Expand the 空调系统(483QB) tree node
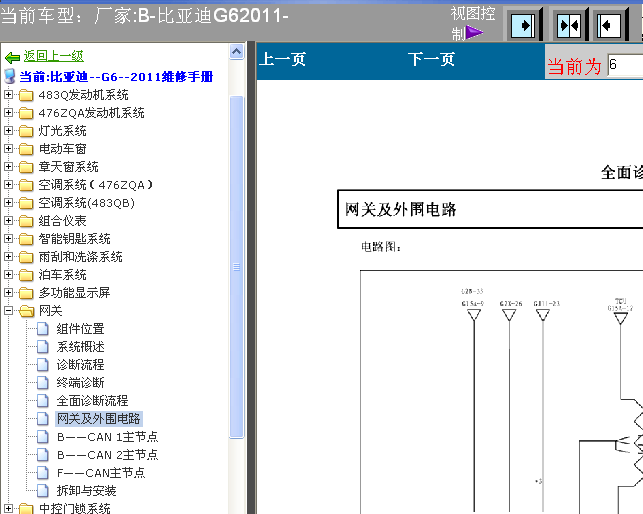Screen dimensions: 643x514 pyautogui.click(x=8, y=203)
